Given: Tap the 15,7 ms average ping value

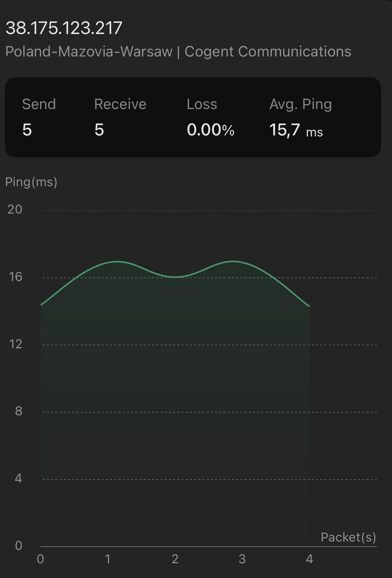Looking at the screenshot, I should tap(296, 130).
